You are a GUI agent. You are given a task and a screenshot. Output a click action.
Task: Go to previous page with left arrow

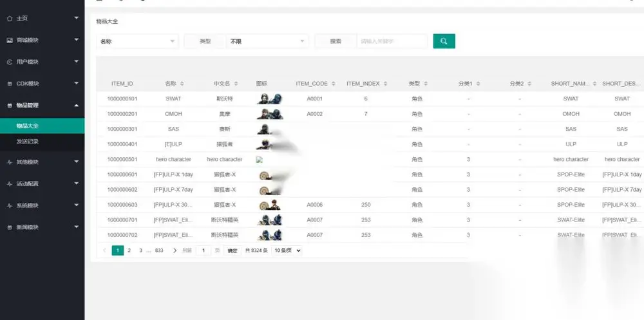tap(104, 250)
